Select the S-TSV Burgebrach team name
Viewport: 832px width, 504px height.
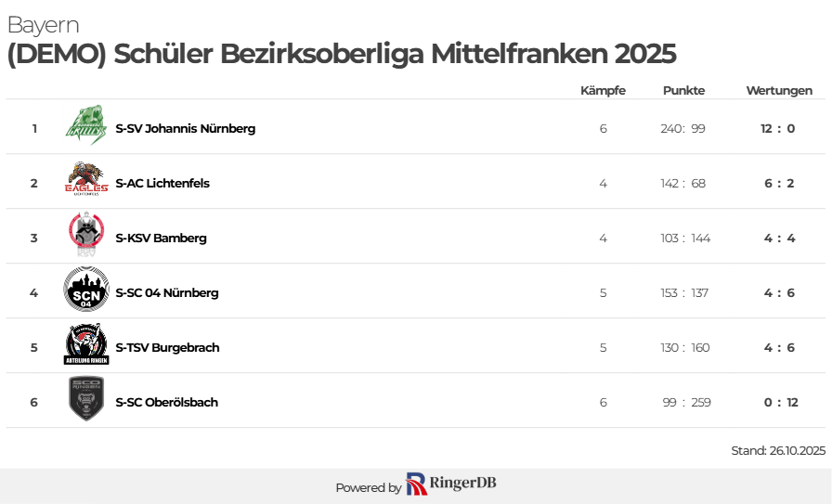[167, 347]
